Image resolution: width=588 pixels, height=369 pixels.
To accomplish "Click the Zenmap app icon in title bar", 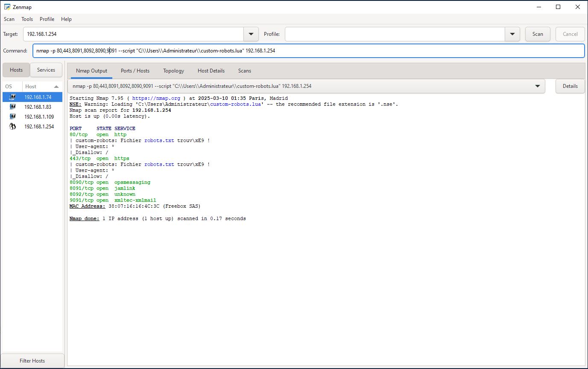I will click(7, 7).
